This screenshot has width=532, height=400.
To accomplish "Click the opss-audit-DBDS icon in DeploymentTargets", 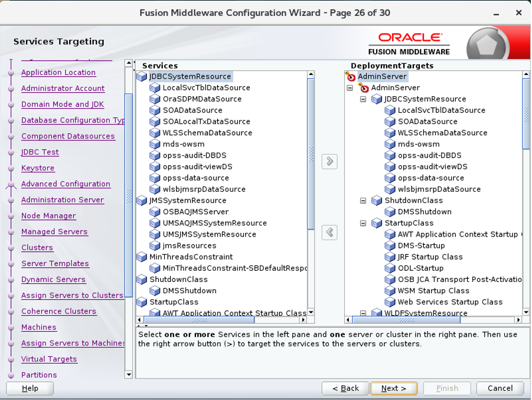I will (390, 156).
